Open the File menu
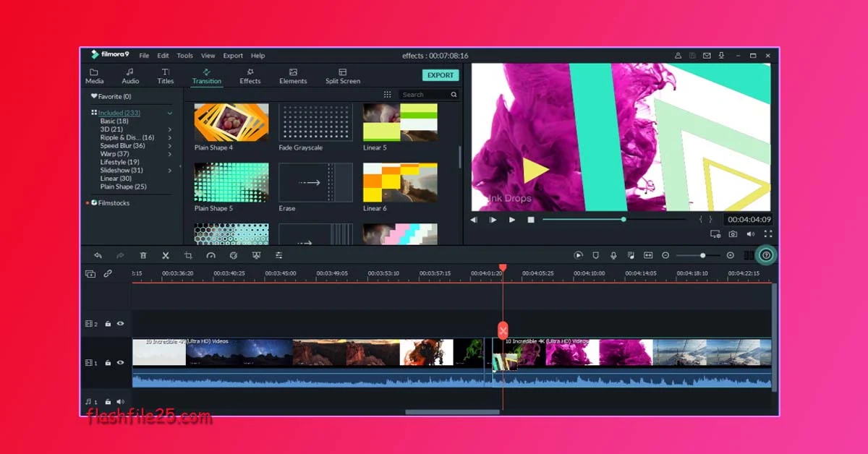 [144, 56]
